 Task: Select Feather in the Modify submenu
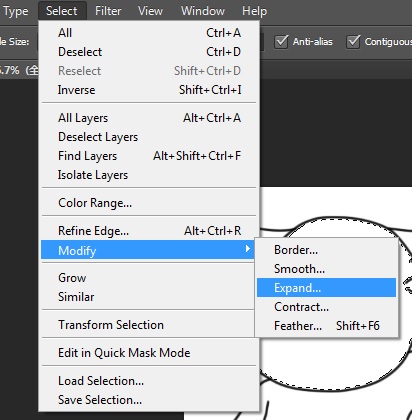[326, 326]
